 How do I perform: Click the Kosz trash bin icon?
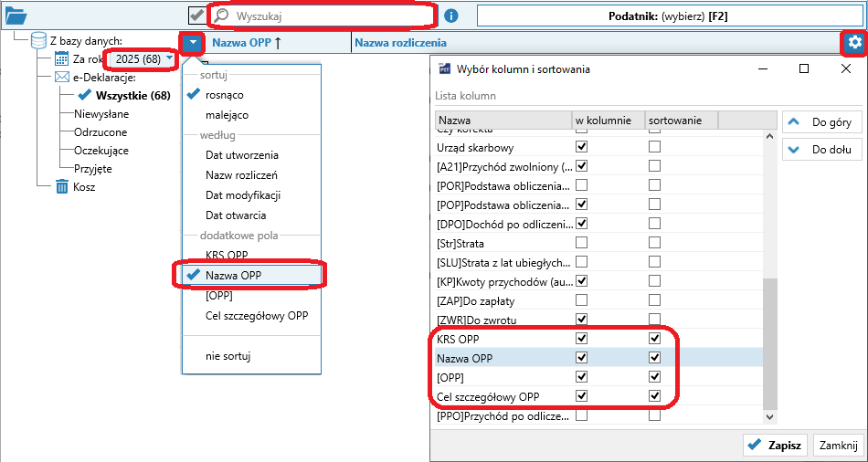[61, 187]
